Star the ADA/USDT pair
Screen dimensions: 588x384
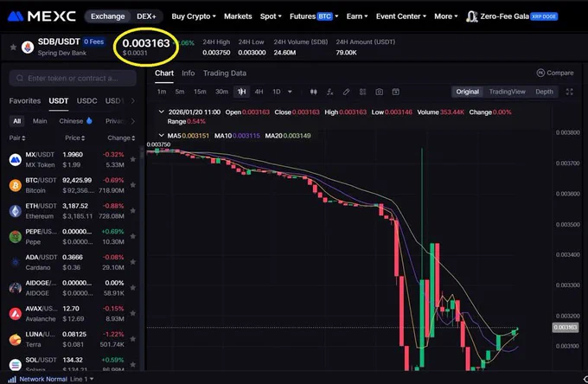tap(133, 262)
